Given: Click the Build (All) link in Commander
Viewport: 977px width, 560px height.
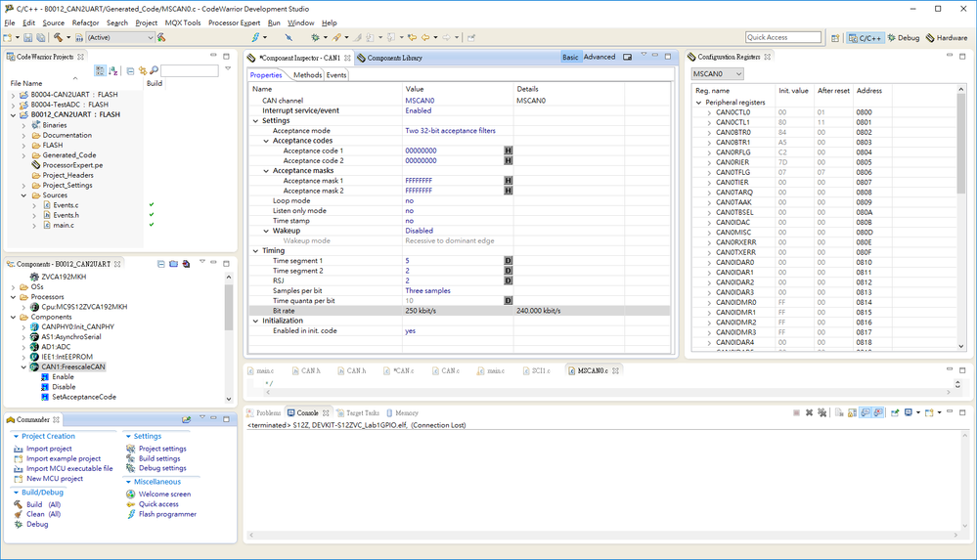Looking at the screenshot, I should [43, 504].
